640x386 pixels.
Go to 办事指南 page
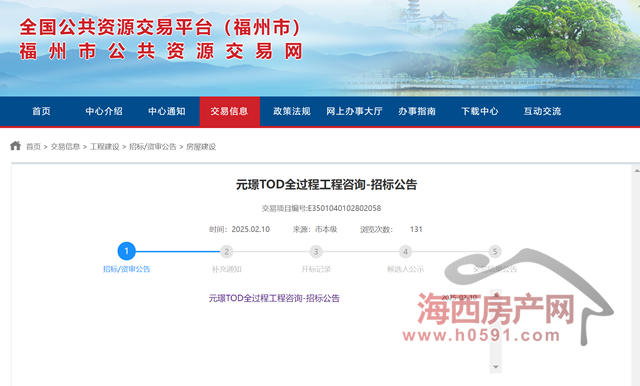(x=417, y=111)
